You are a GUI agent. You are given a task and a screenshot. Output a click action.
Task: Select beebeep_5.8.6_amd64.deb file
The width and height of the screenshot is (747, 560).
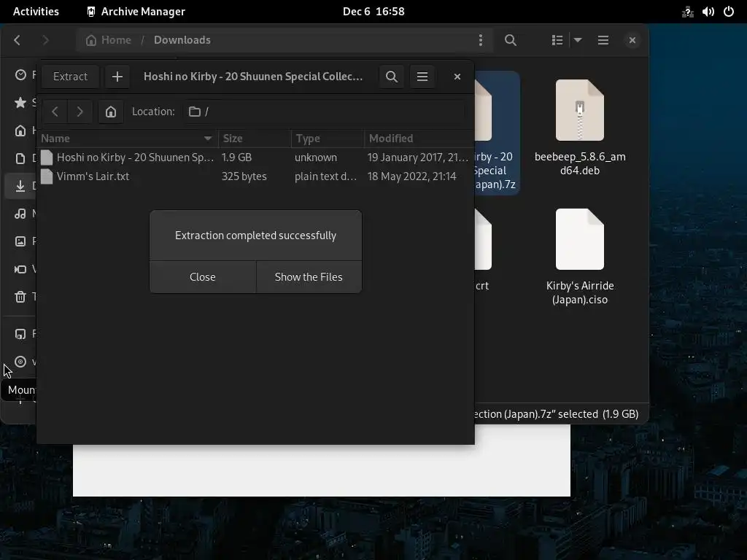580,128
